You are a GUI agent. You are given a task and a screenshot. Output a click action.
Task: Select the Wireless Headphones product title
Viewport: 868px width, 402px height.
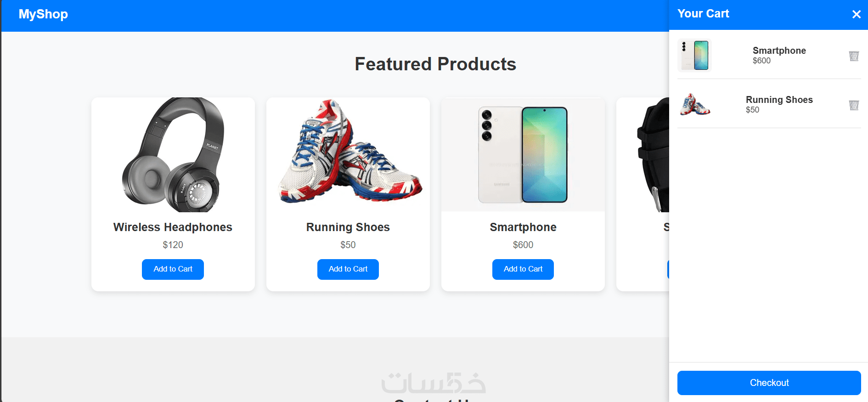(x=173, y=227)
